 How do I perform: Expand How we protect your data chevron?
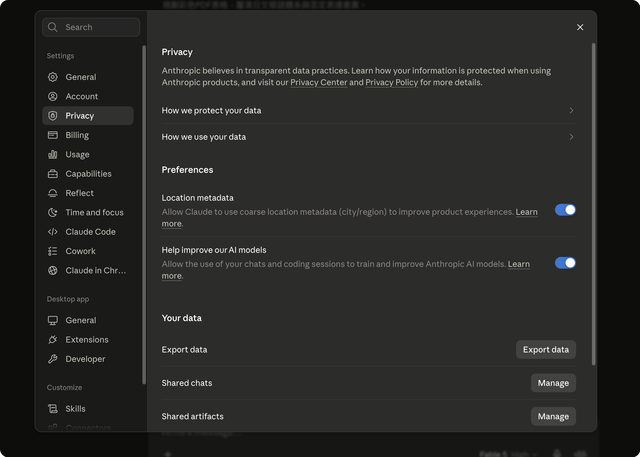click(571, 111)
